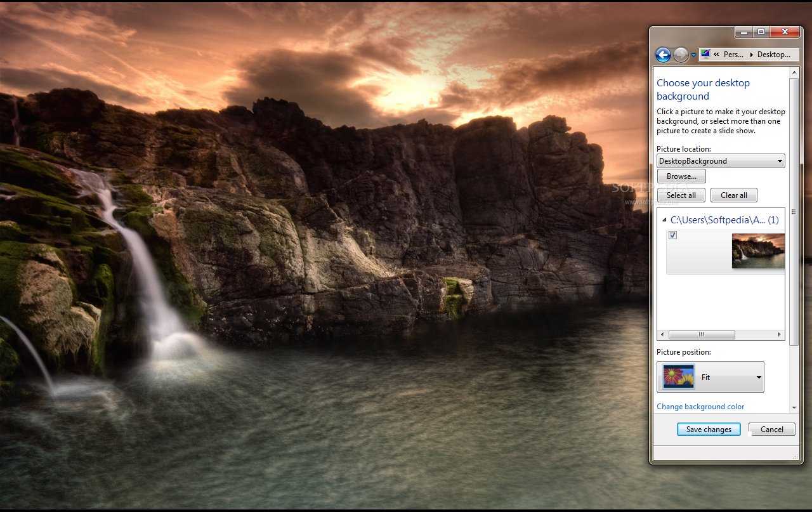The height and width of the screenshot is (512, 812).
Task: Click the greyed-out Forward arrow button
Action: pos(681,55)
